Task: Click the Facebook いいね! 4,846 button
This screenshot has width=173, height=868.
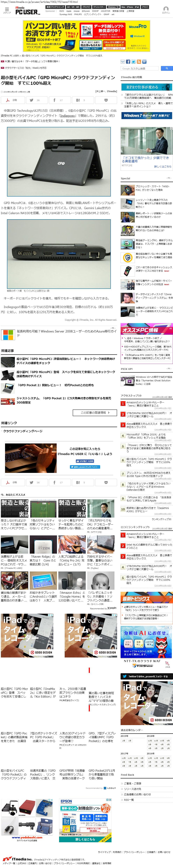Action: point(85,461)
